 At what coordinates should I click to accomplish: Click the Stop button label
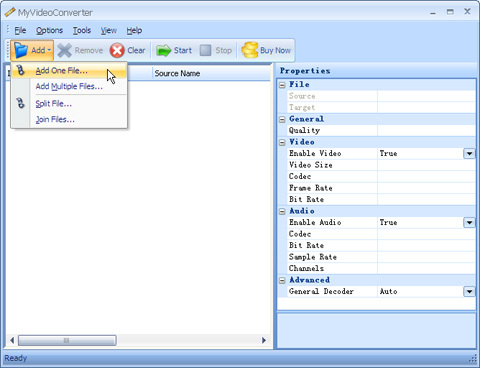click(x=223, y=50)
